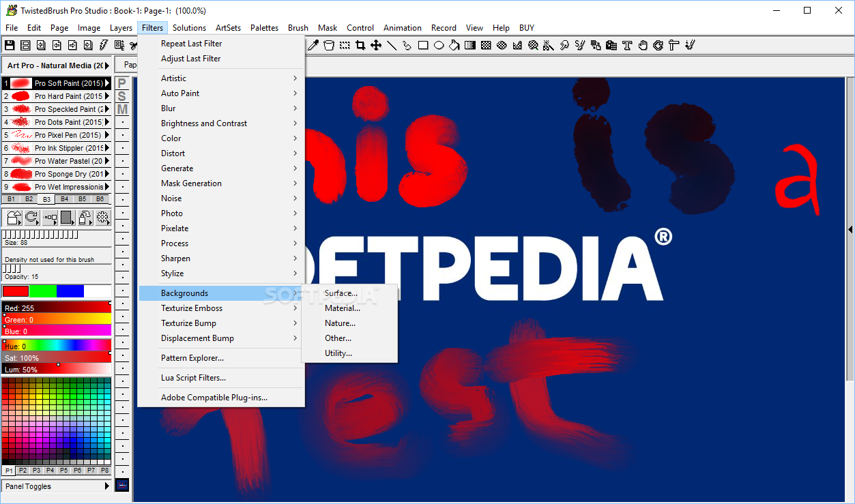This screenshot has width=855, height=504.
Task: Choose Nature... from Backgrounds submenu
Action: (x=349, y=323)
